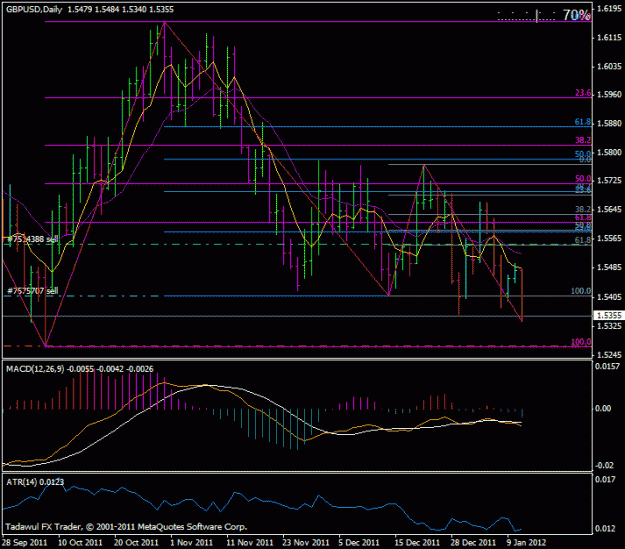Click price axis value 1.5645
This screenshot has width=625, height=549.
click(x=609, y=209)
